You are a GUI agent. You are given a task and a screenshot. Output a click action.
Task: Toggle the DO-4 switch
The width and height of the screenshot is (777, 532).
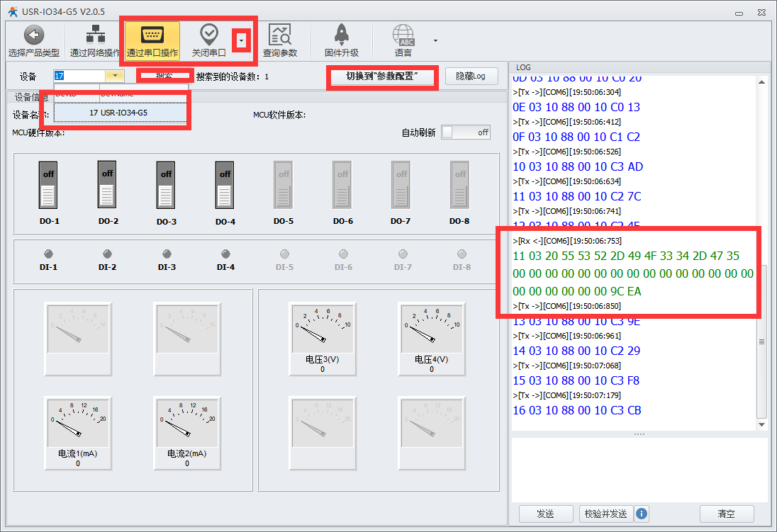[225, 186]
